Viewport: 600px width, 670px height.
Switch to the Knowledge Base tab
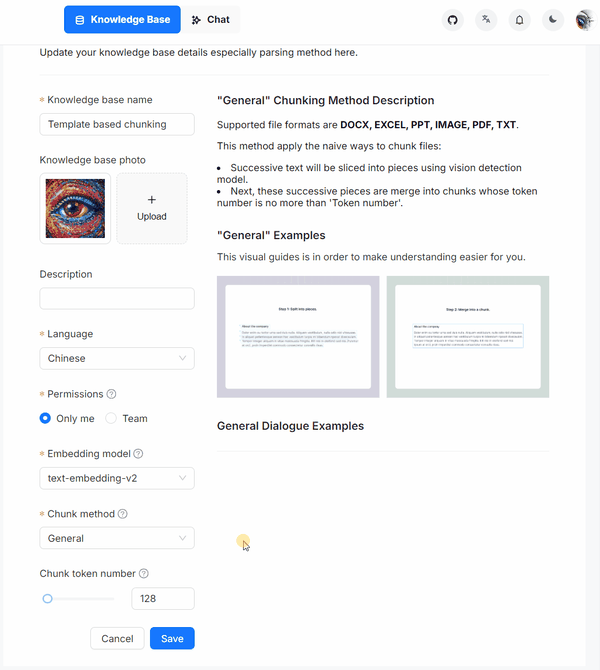pyautogui.click(x=123, y=20)
